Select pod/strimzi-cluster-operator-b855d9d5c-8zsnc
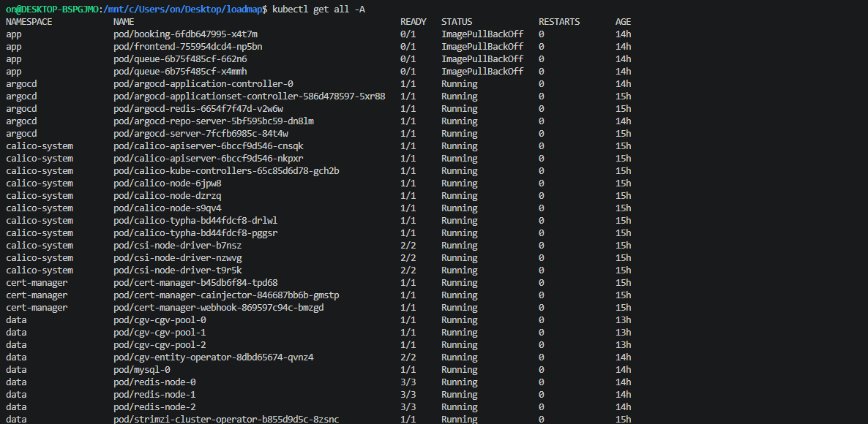Image resolution: width=868 pixels, height=424 pixels. [226, 419]
